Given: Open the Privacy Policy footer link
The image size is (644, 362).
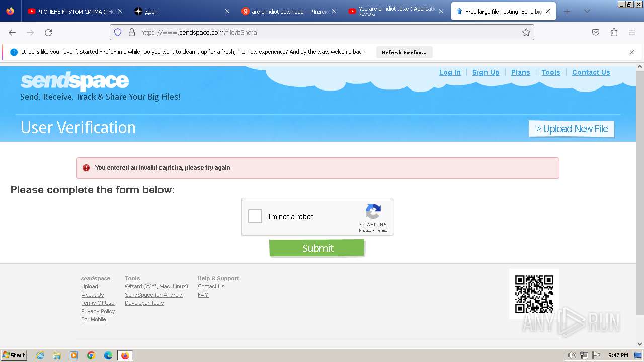Looking at the screenshot, I should (x=98, y=311).
